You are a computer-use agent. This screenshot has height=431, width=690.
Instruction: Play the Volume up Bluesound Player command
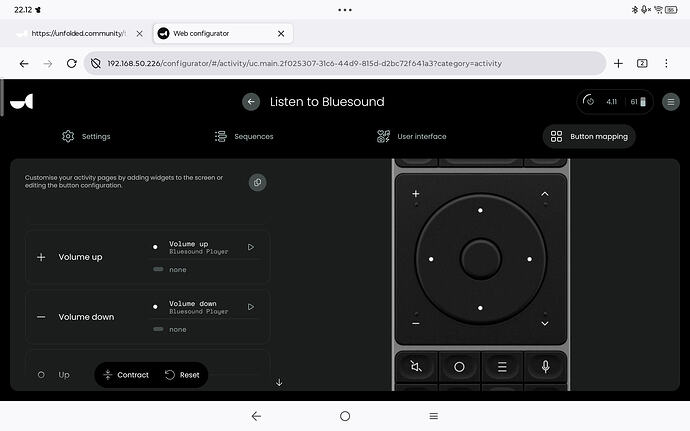tap(251, 247)
